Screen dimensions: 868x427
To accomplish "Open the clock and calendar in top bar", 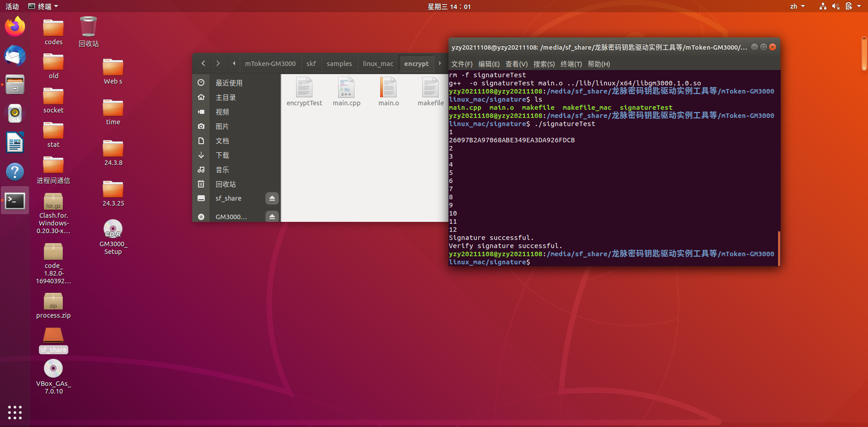I will pyautogui.click(x=449, y=6).
